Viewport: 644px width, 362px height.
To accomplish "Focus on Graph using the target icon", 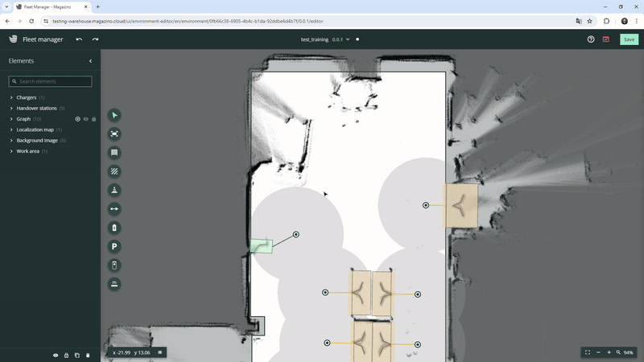I will pyautogui.click(x=77, y=119).
